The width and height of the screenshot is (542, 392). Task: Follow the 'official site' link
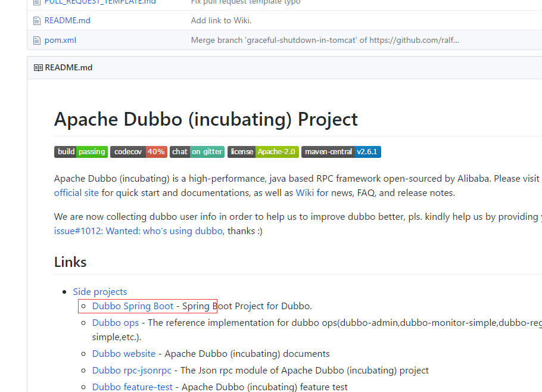point(76,192)
